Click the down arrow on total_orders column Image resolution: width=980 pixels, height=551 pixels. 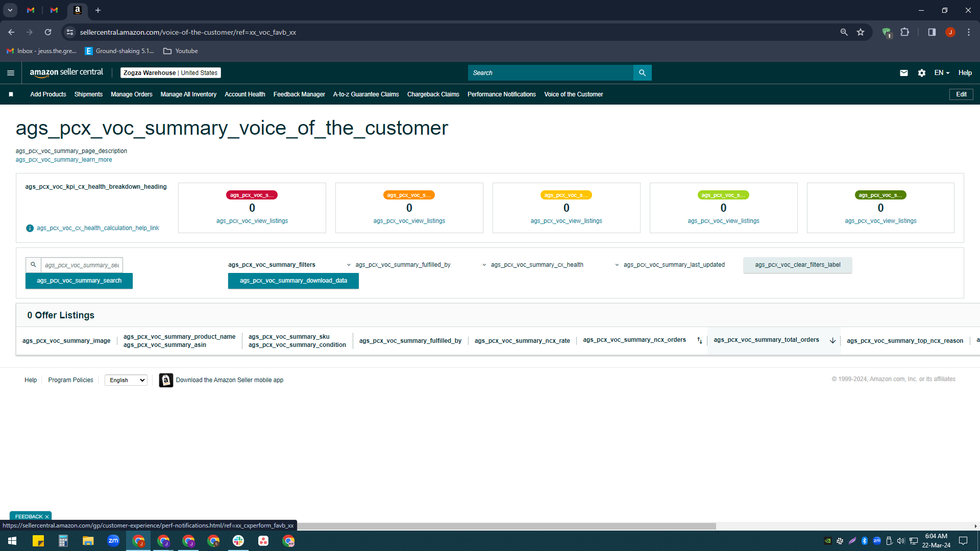[832, 340]
